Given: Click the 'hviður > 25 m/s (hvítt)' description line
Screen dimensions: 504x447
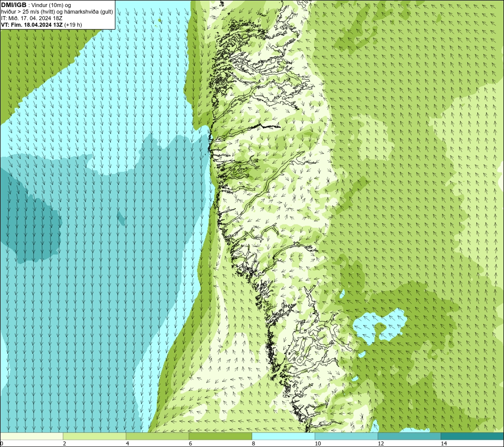Looking at the screenshot, I should coord(57,12).
